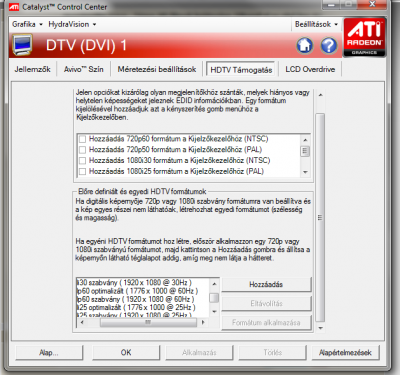Click the Hozzáadás button
This screenshot has width=400, height=375.
tap(266, 285)
